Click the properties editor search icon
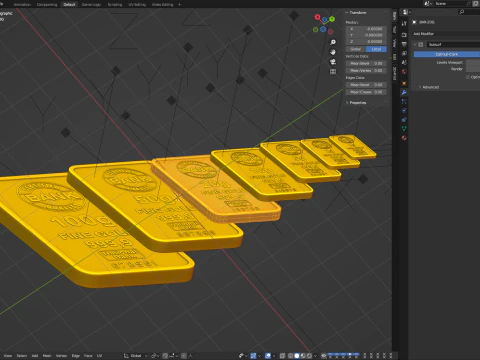The width and height of the screenshot is (480, 360). pyautogui.click(x=462, y=12)
